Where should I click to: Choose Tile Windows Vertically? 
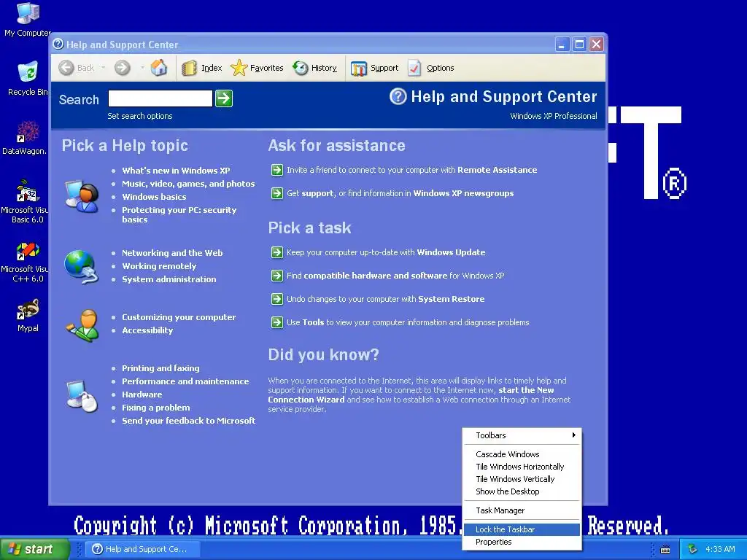[522, 479]
